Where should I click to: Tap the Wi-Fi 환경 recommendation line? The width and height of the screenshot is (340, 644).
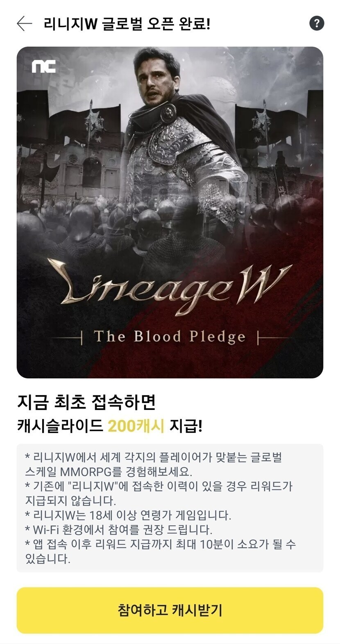[x=119, y=530]
